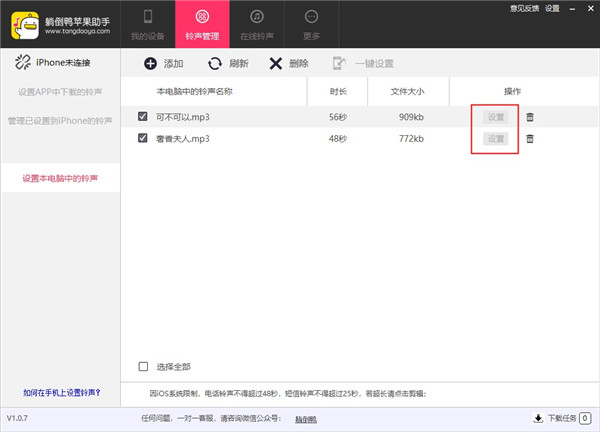
Task: Open the 在线铃声 online ringtones tab
Action: 256,24
